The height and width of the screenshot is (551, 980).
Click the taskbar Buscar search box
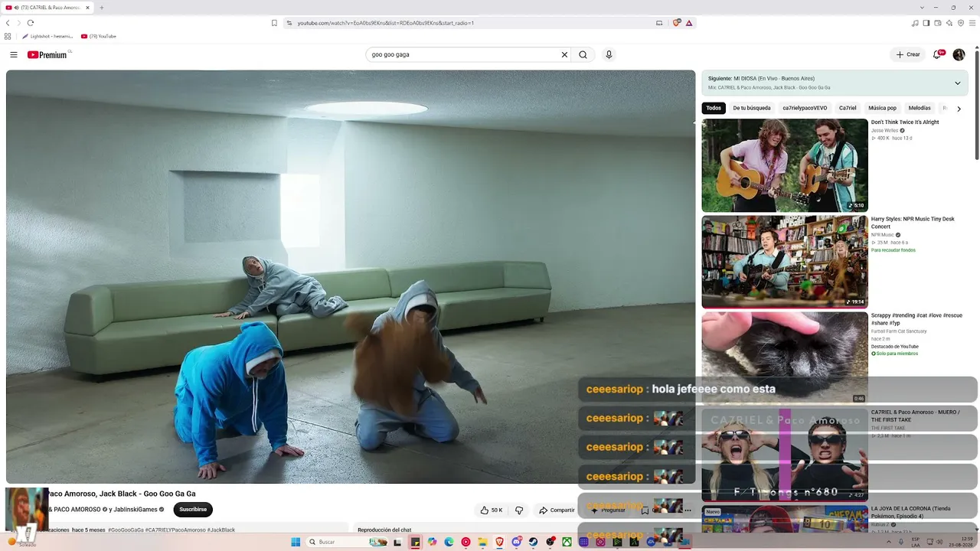(347, 542)
